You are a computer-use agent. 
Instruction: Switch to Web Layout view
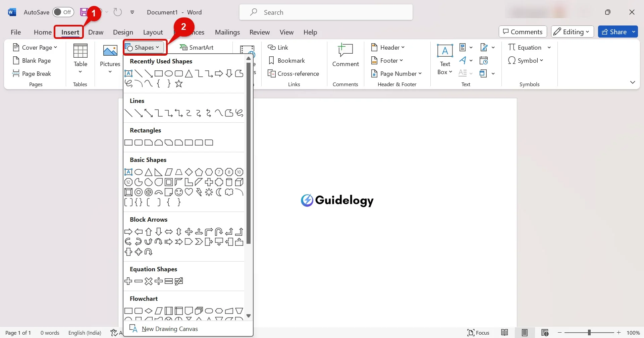pyautogui.click(x=545, y=333)
